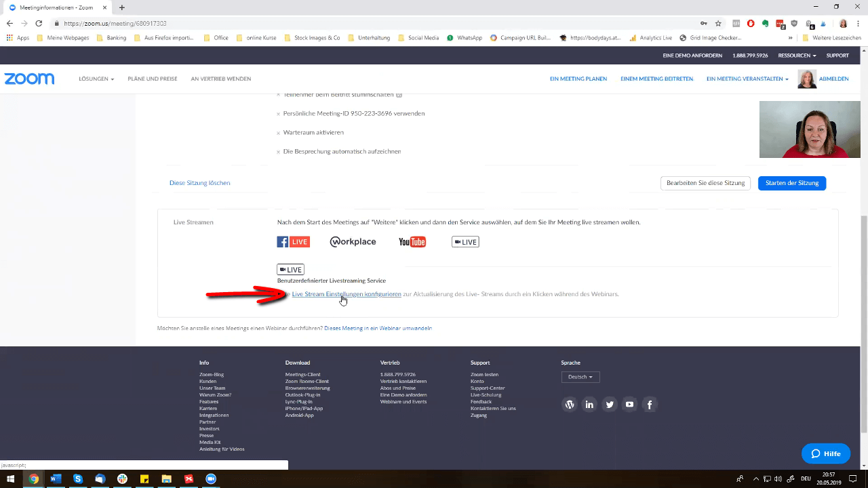Open File Explorer from the taskbar

[x=166, y=479]
